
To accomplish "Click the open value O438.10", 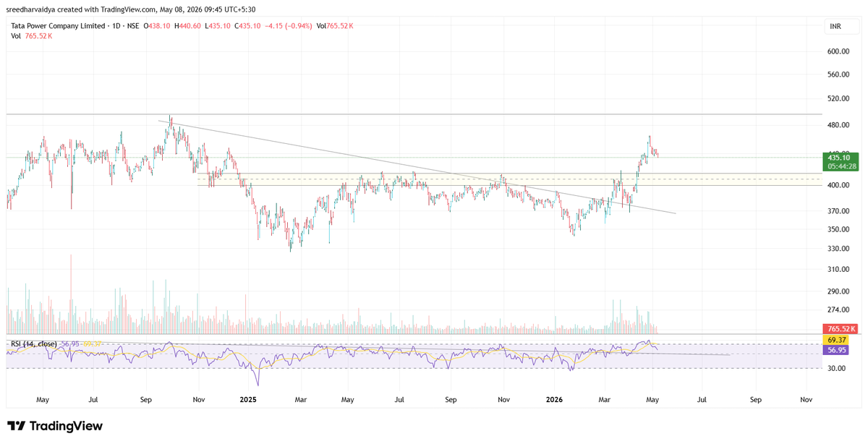I will tap(157, 26).
